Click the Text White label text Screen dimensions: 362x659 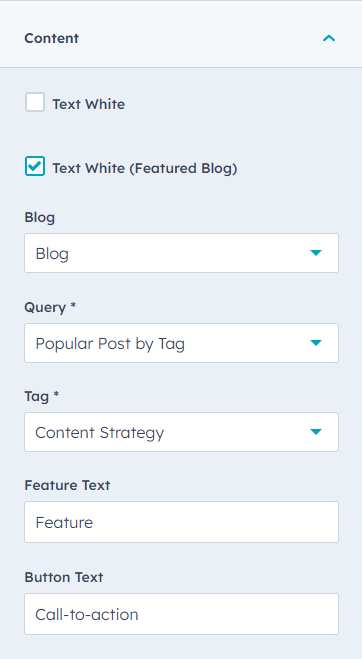(88, 104)
